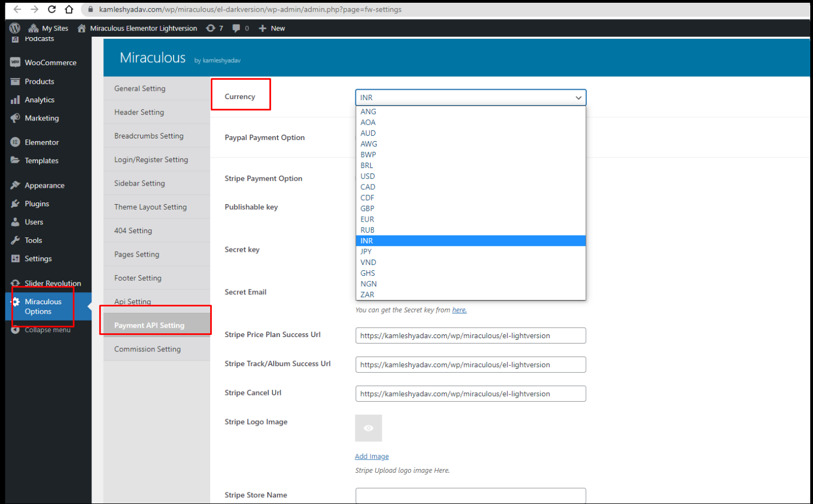Open the Commission Setting tab
Image resolution: width=813 pixels, height=504 pixels.
[x=157, y=349]
